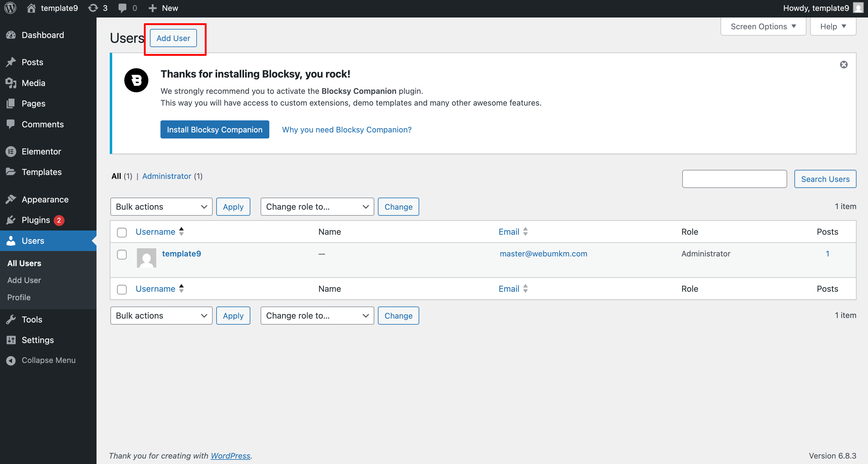Click the Collapse Menu arrow icon
Image resolution: width=868 pixels, height=464 pixels.
pyautogui.click(x=11, y=360)
